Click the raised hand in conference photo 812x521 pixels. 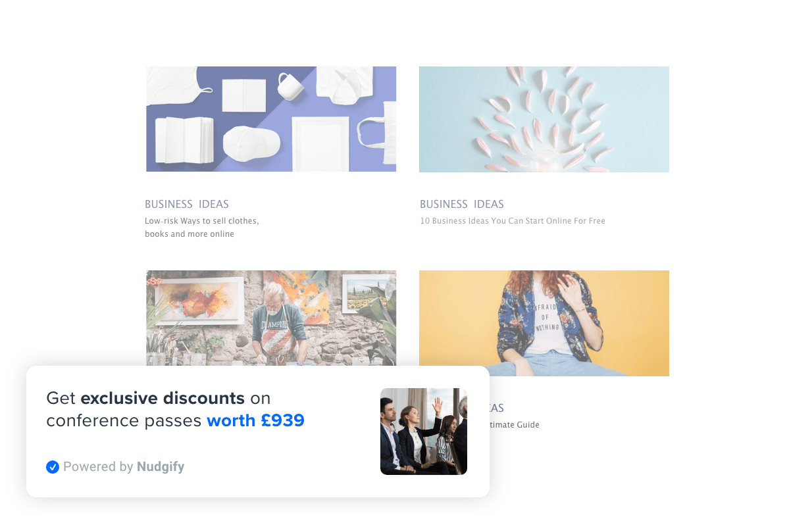tap(437, 405)
